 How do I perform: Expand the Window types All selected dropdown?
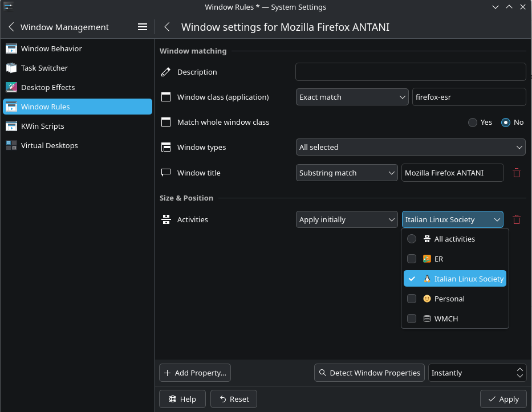pyautogui.click(x=410, y=147)
